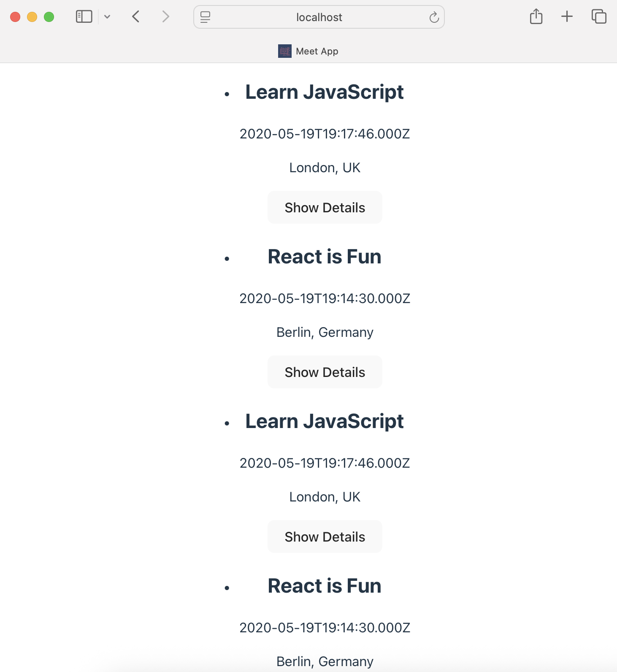Click the second Berlin, Germany location
The width and height of the screenshot is (617, 672).
(x=325, y=662)
